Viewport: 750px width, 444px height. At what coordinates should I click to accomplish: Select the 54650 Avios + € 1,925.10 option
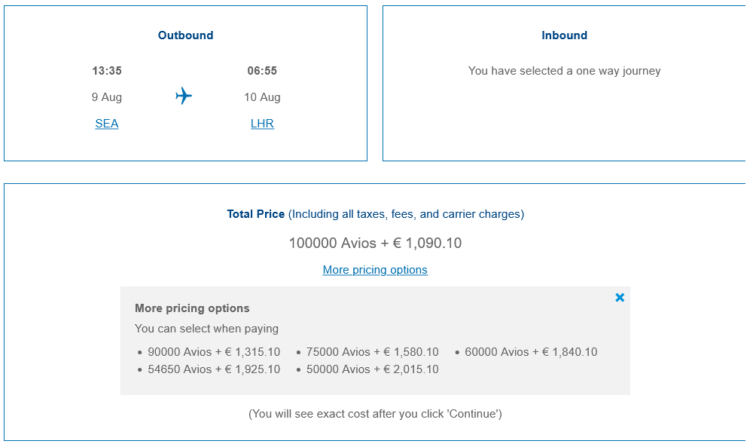click(214, 369)
